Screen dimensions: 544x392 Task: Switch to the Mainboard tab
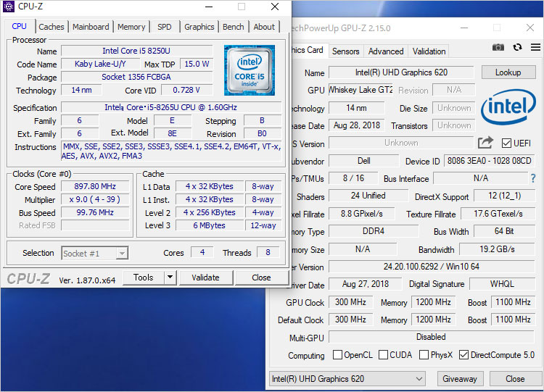pyautogui.click(x=91, y=27)
